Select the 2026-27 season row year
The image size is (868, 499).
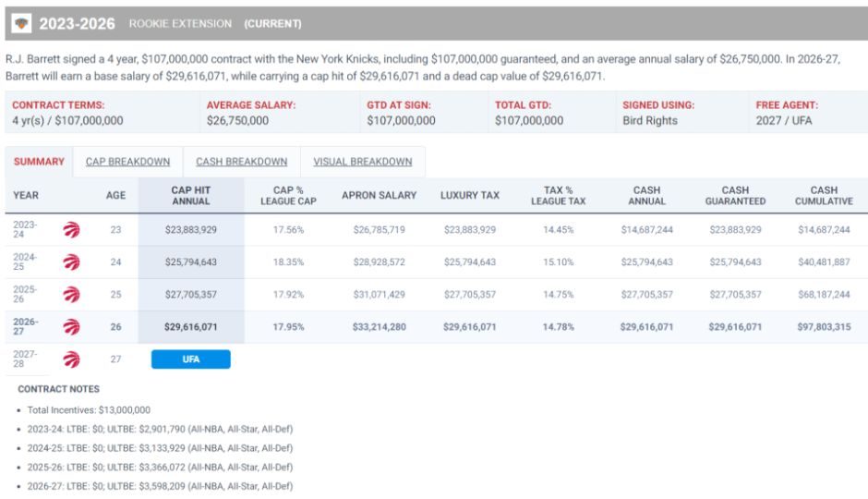pyautogui.click(x=26, y=326)
